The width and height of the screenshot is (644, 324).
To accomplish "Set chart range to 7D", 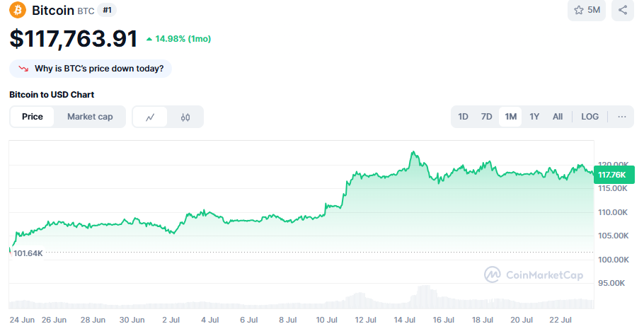I will (486, 117).
